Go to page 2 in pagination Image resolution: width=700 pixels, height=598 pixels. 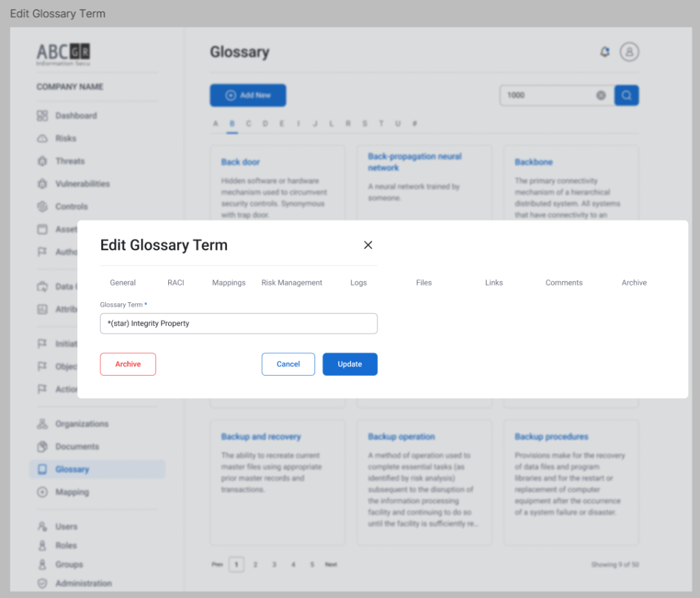click(x=255, y=565)
